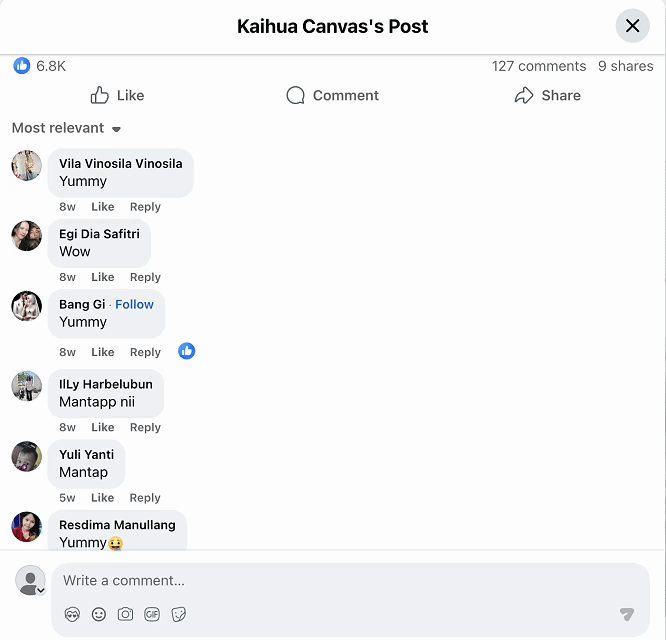Image resolution: width=666 pixels, height=640 pixels.
Task: Open the Most relevant sort dropdown
Action: coord(66,128)
